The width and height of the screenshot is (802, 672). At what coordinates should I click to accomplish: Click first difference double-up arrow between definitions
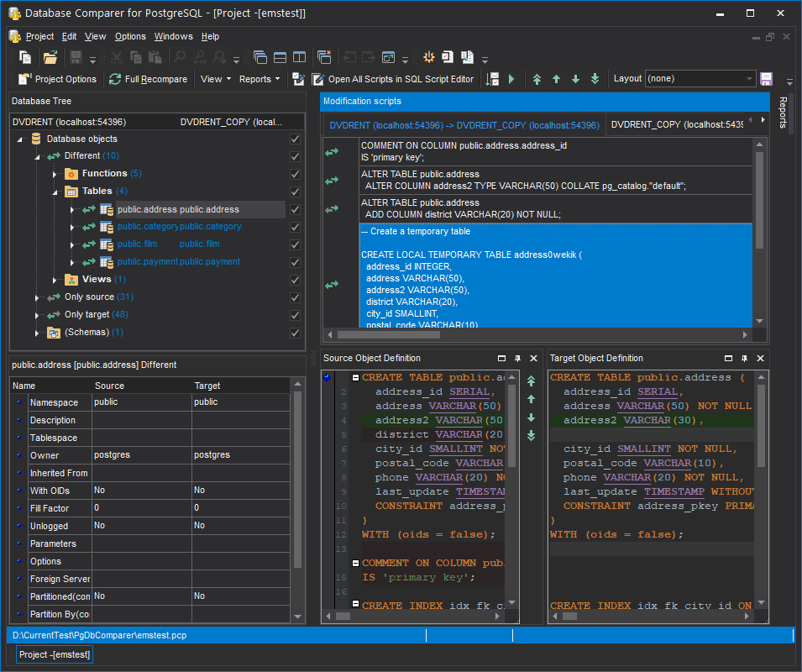[x=532, y=381]
